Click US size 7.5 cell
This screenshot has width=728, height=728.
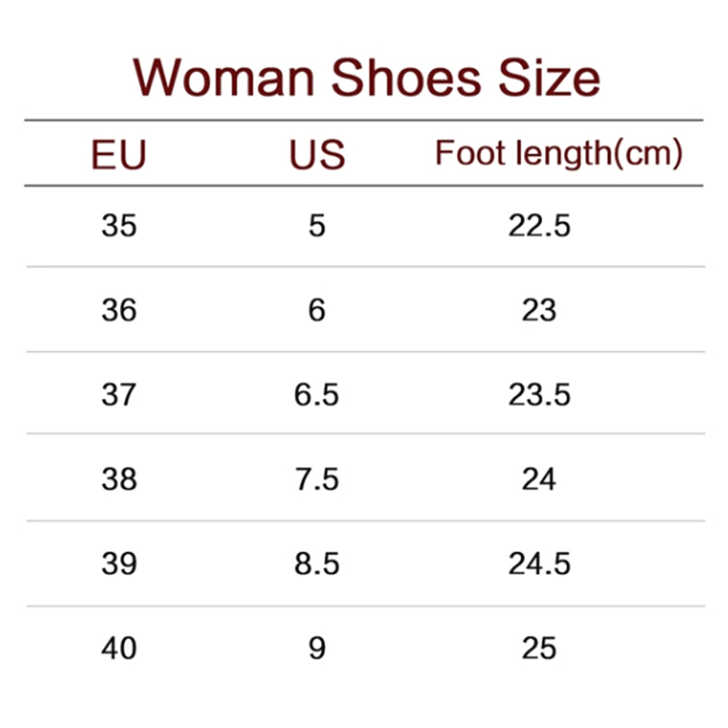pos(317,479)
